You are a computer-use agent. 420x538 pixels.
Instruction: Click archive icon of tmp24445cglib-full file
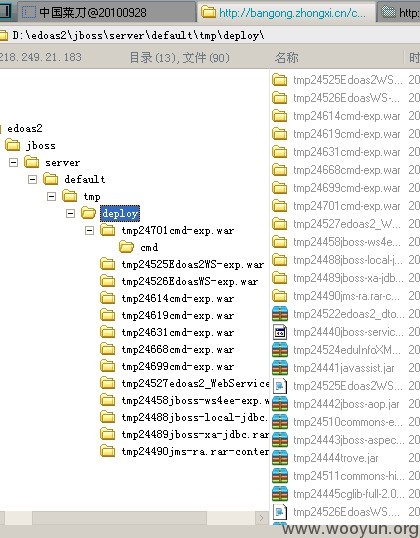[x=280, y=494]
